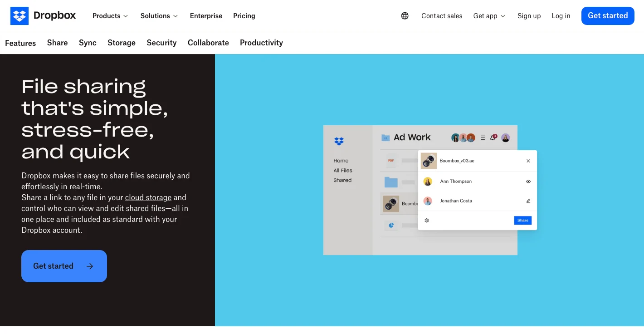Image resolution: width=644 pixels, height=334 pixels.
Task: Switch to the Share features tab
Action: [x=58, y=43]
